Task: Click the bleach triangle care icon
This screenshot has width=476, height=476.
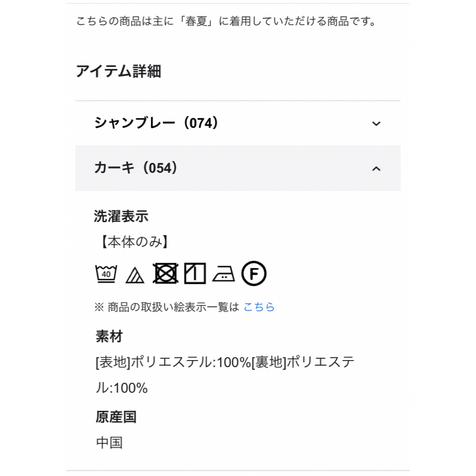Action: [135, 275]
